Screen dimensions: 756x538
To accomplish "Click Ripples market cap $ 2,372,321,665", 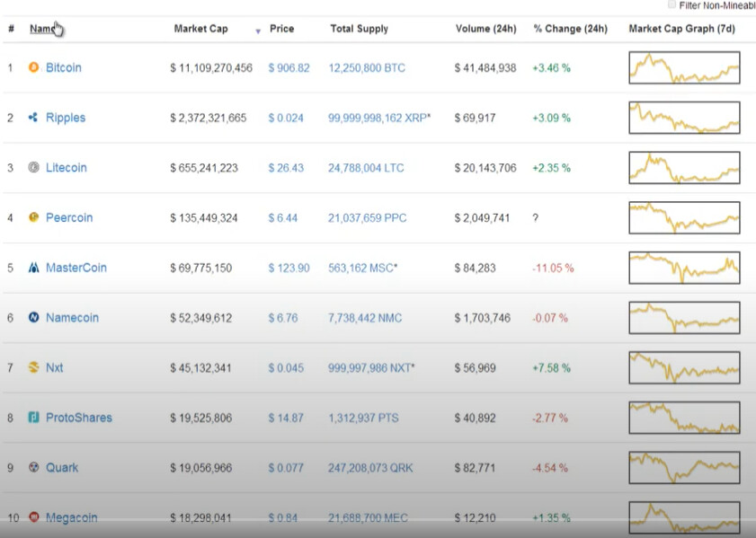I will click(209, 118).
